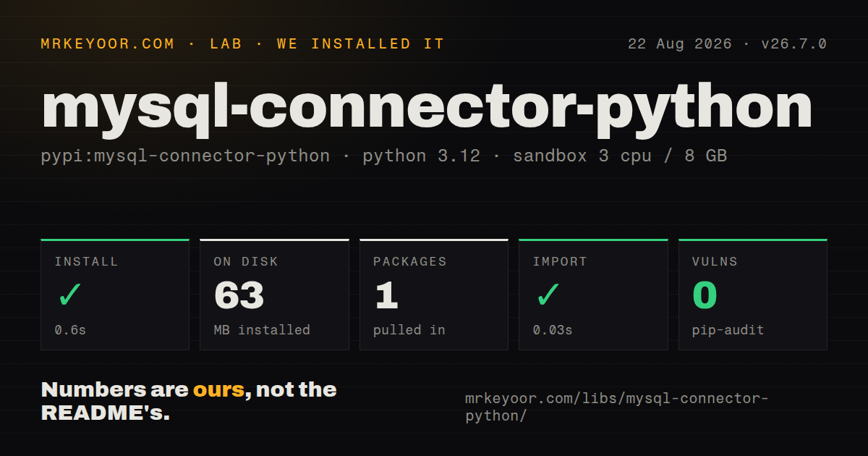The height and width of the screenshot is (456, 868).
Task: Click the '63' on-disk size value
Action: click(x=239, y=295)
